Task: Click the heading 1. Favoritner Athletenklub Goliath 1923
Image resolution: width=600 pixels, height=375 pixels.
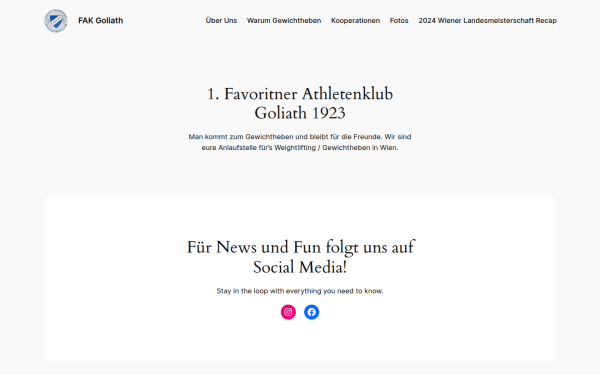Action: [x=300, y=104]
